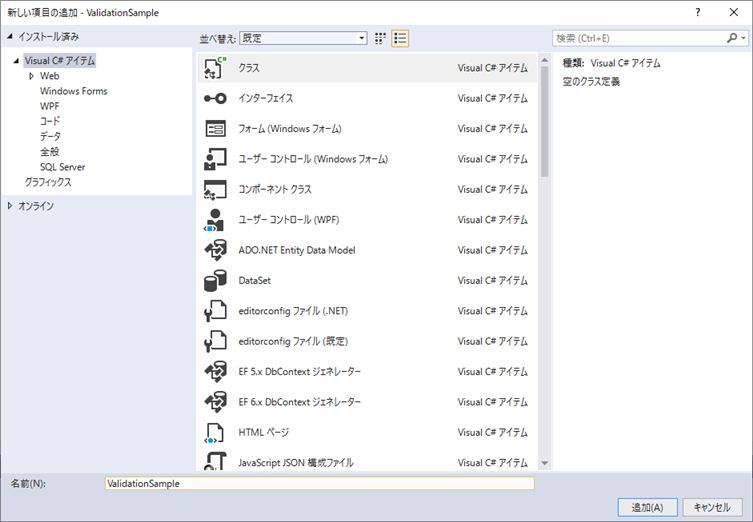This screenshot has height=522, width=753.
Task: Expand the オンライン section
Action: click(x=11, y=206)
